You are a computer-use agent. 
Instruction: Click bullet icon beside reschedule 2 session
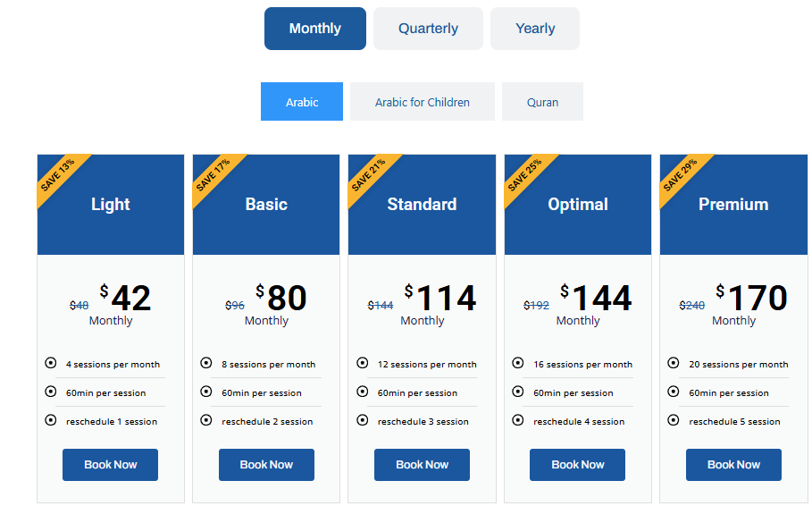point(206,420)
